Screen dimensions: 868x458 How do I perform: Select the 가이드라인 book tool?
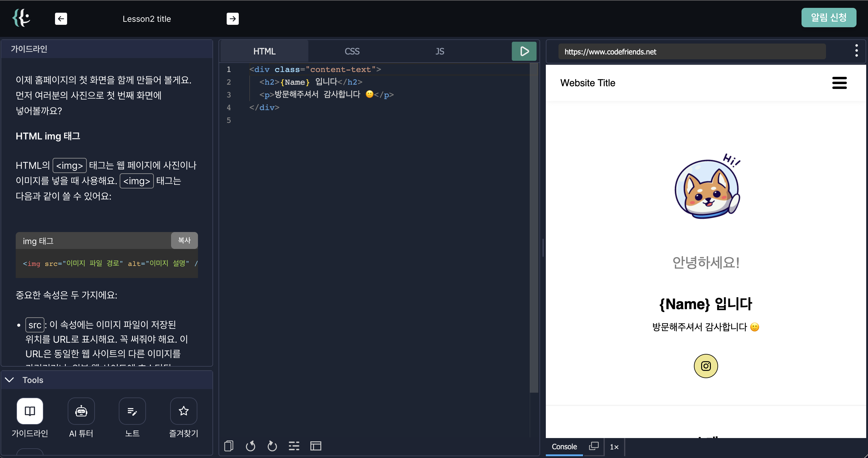pos(30,411)
